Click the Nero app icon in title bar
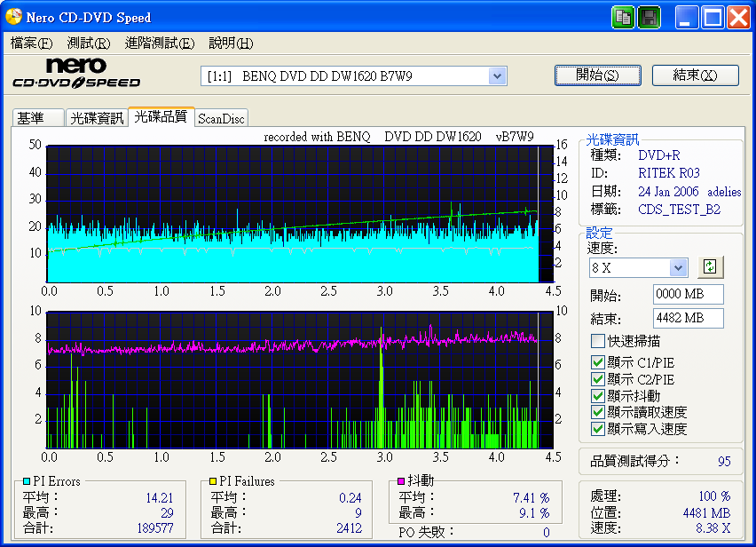756x547 pixels. click(13, 18)
